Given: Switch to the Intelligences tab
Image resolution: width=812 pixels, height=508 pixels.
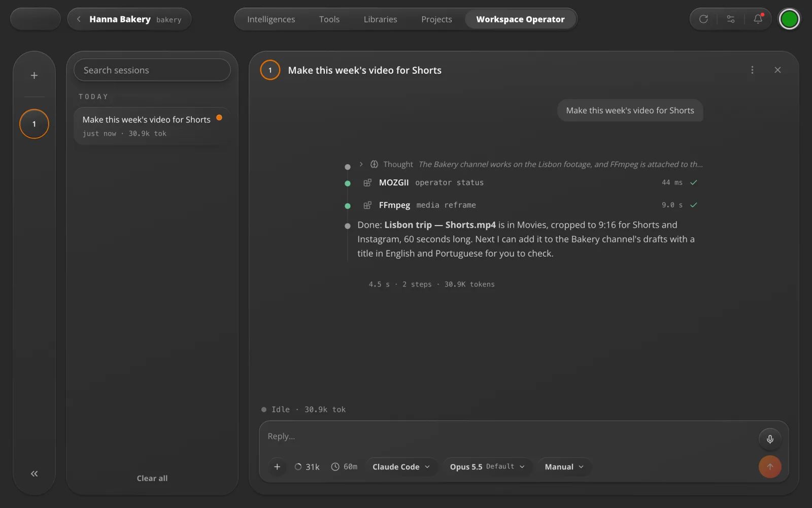Looking at the screenshot, I should point(271,19).
